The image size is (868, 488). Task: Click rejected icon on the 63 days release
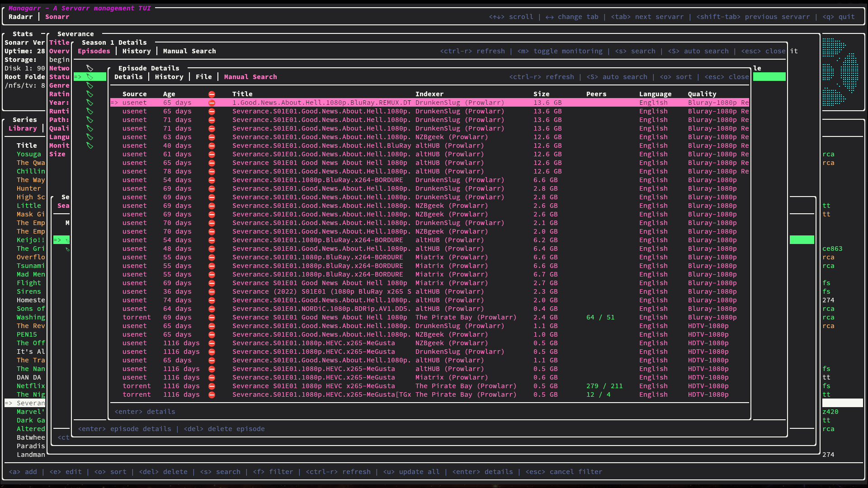(x=212, y=137)
